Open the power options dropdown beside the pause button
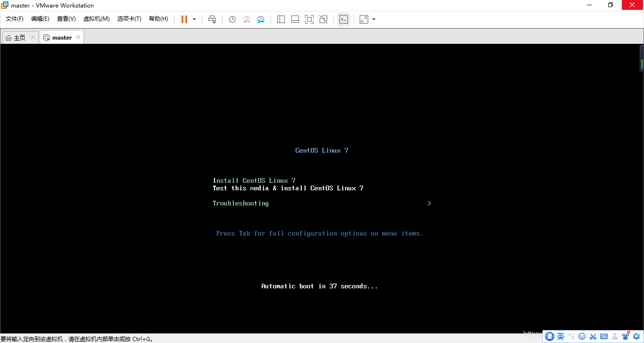The image size is (644, 343). pos(194,19)
